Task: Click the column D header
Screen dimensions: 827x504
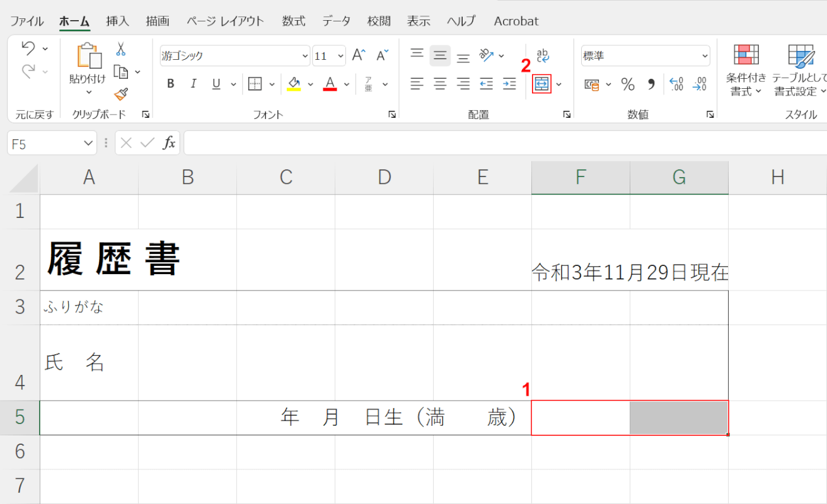Action: click(385, 178)
